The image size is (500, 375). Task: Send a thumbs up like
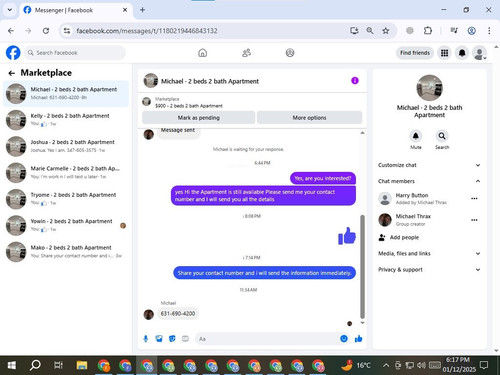tap(359, 339)
